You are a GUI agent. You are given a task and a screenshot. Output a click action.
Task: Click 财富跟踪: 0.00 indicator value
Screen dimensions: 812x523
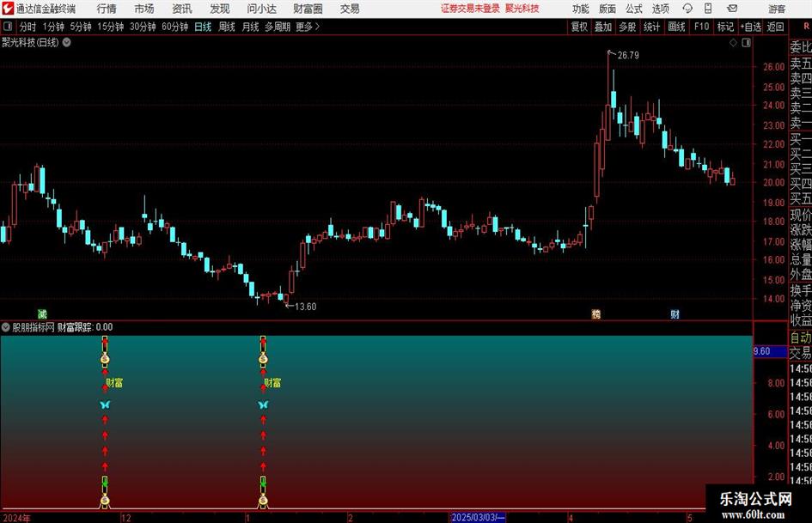coord(85,326)
